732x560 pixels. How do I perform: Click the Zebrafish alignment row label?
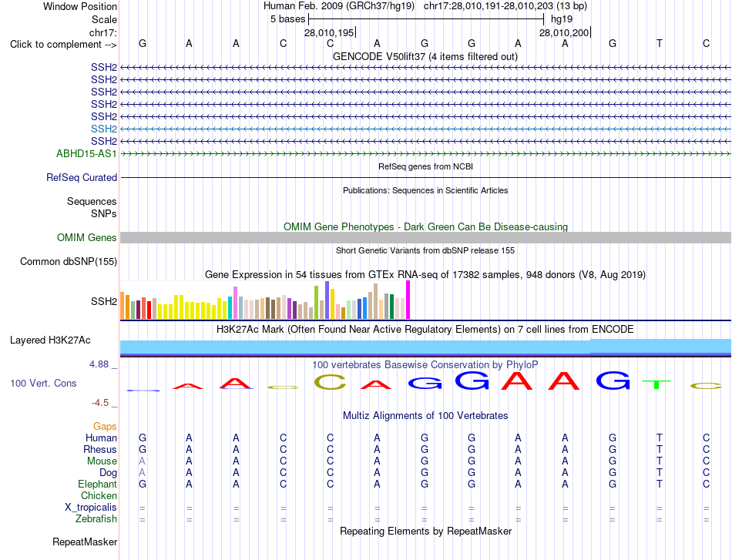click(96, 519)
